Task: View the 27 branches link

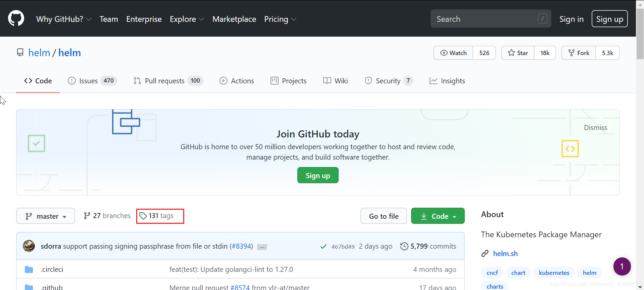Action: click(107, 216)
